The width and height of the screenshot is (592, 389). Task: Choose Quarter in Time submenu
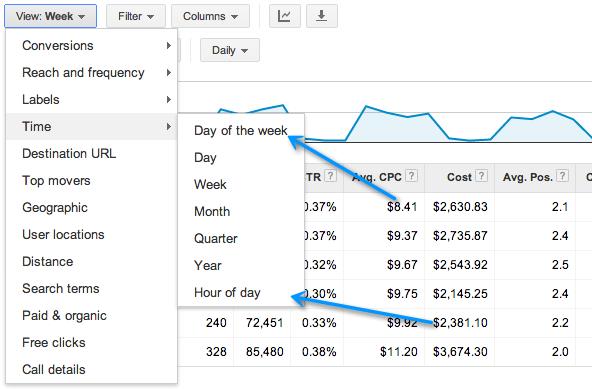click(241, 239)
